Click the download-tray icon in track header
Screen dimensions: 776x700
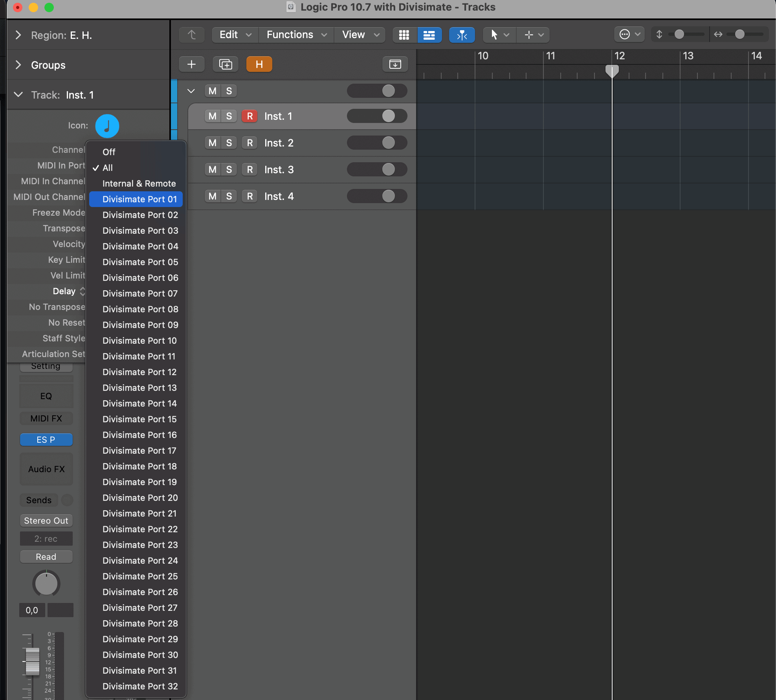pos(395,64)
